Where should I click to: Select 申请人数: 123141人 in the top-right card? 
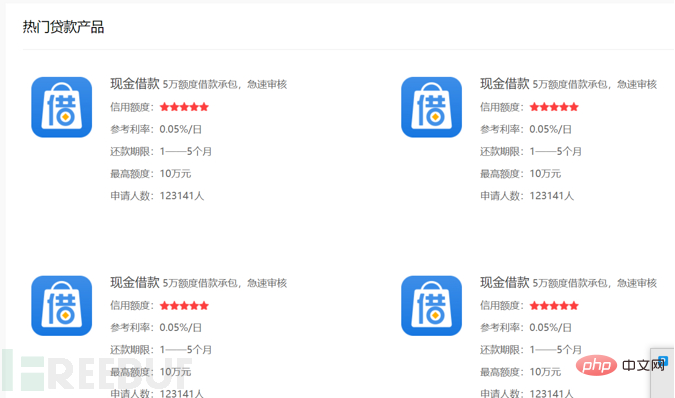pos(527,196)
